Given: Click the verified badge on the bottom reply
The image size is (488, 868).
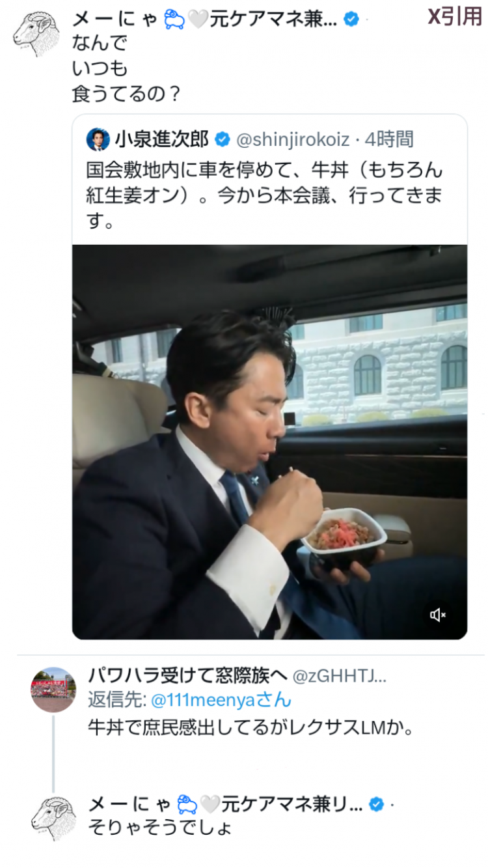Looking at the screenshot, I should coord(376,805).
